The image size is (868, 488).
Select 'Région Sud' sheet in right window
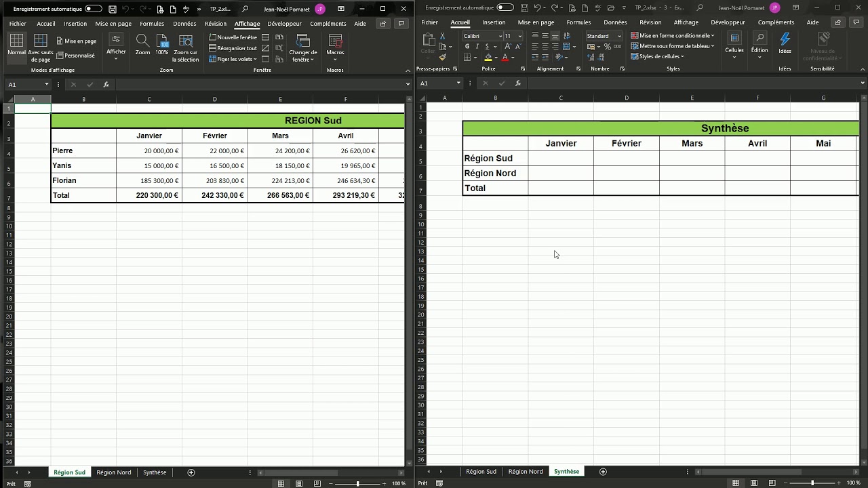pos(481,472)
